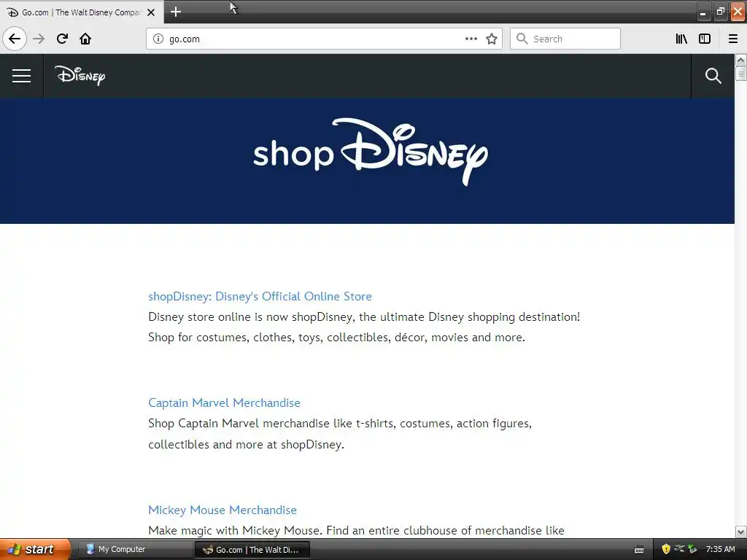Click the taskbar clock showing 7:35 AM

tap(720, 550)
